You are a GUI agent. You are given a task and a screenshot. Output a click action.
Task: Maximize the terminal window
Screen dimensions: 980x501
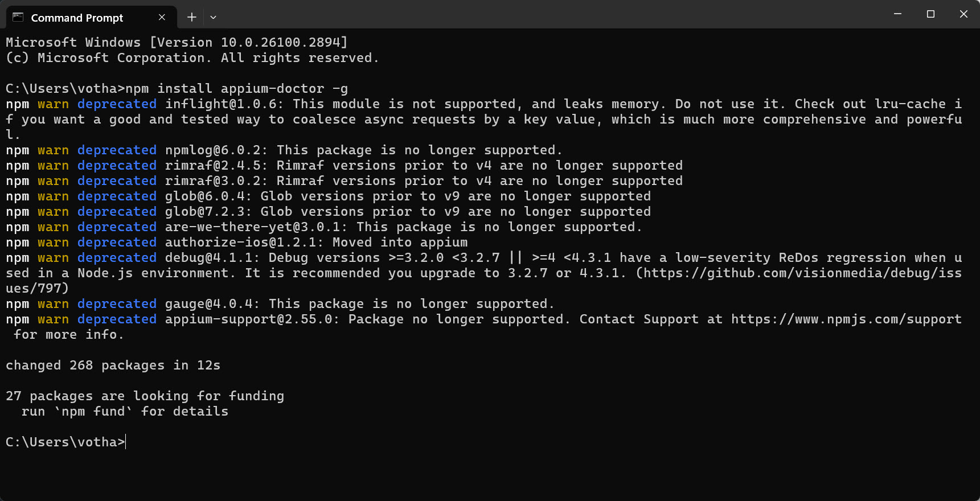click(930, 14)
